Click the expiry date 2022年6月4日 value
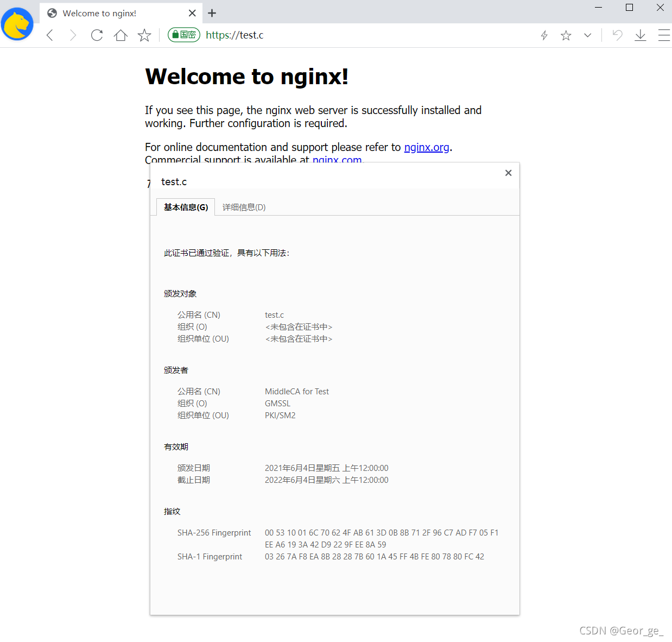 (x=327, y=480)
